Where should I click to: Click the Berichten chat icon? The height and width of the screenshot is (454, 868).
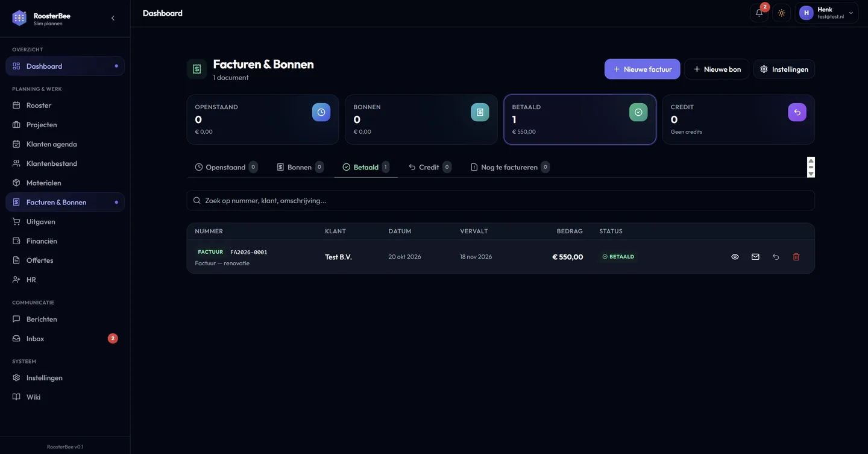tap(16, 319)
